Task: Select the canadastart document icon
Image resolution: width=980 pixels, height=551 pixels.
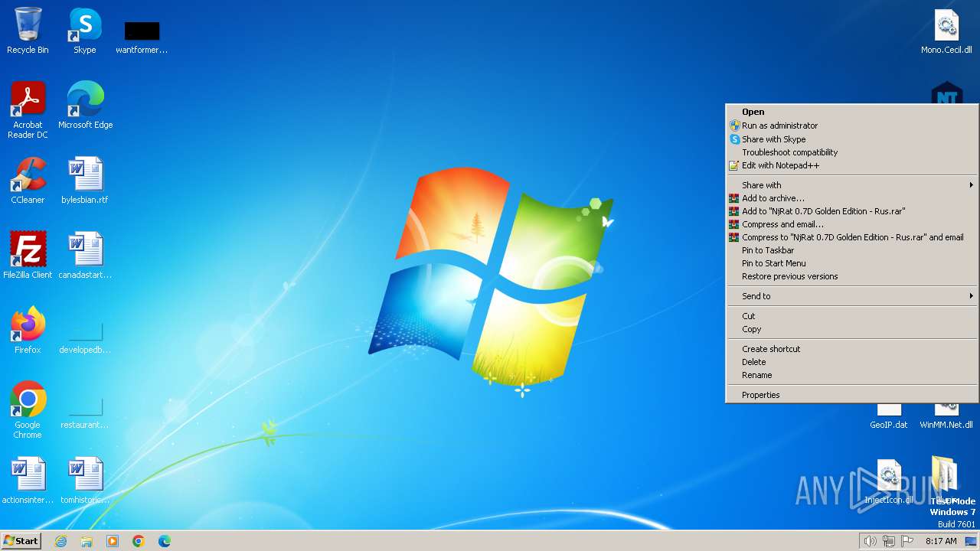Action: pos(85,256)
